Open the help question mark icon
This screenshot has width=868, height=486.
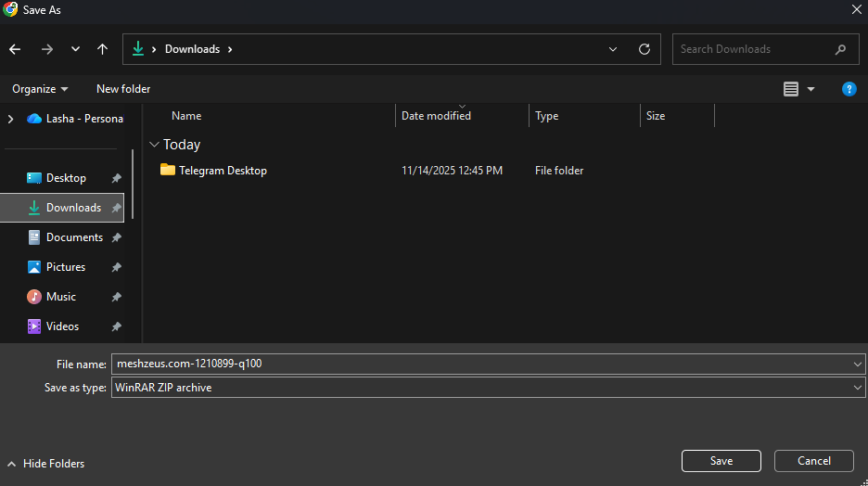point(849,89)
